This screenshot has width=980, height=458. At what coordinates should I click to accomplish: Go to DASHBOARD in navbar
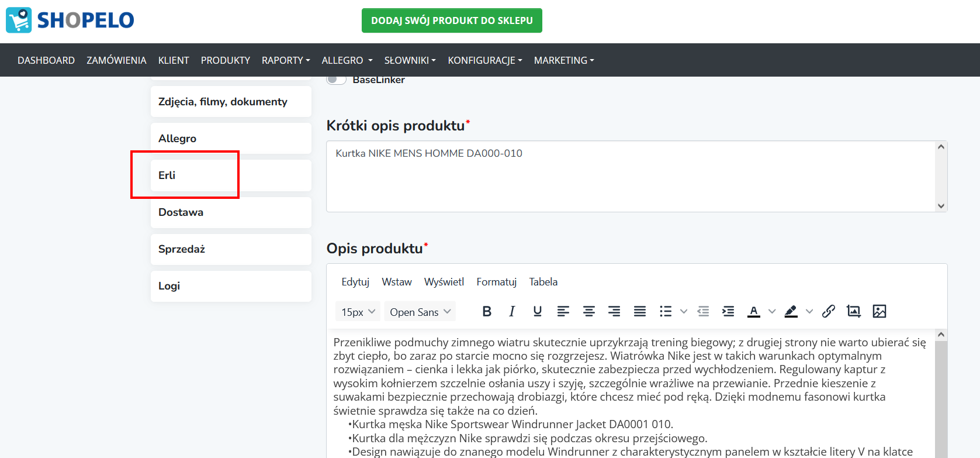(46, 60)
